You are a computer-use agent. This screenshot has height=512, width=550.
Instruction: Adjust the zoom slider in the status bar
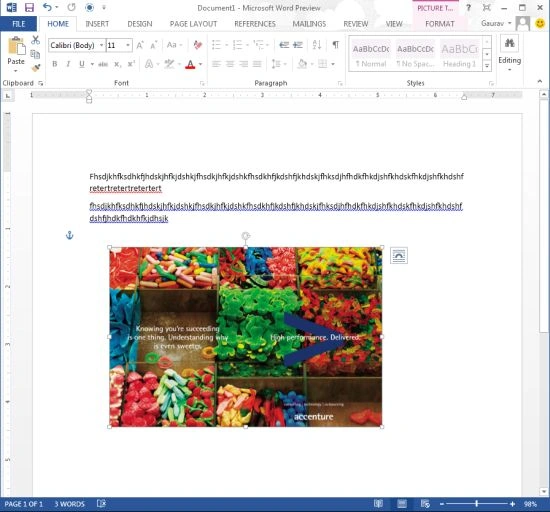point(477,504)
